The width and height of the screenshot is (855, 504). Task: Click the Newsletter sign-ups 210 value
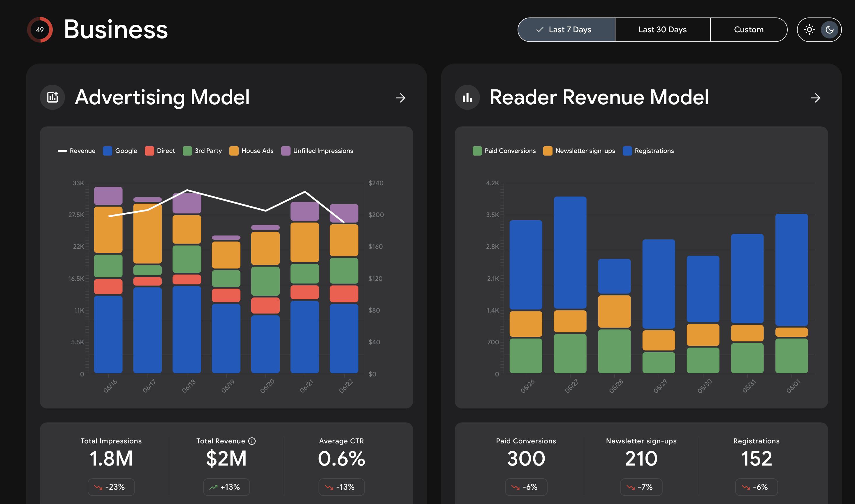(641, 459)
